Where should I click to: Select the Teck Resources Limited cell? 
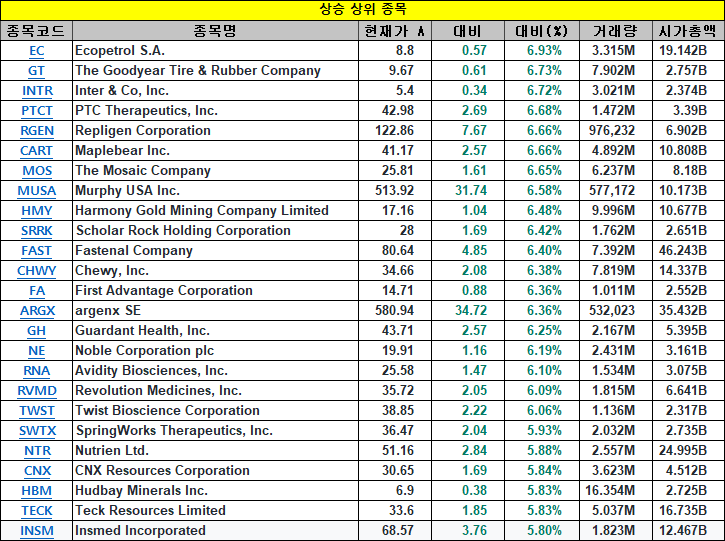click(215, 510)
